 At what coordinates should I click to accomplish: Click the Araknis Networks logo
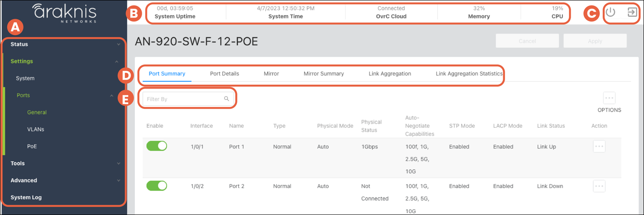point(64,13)
